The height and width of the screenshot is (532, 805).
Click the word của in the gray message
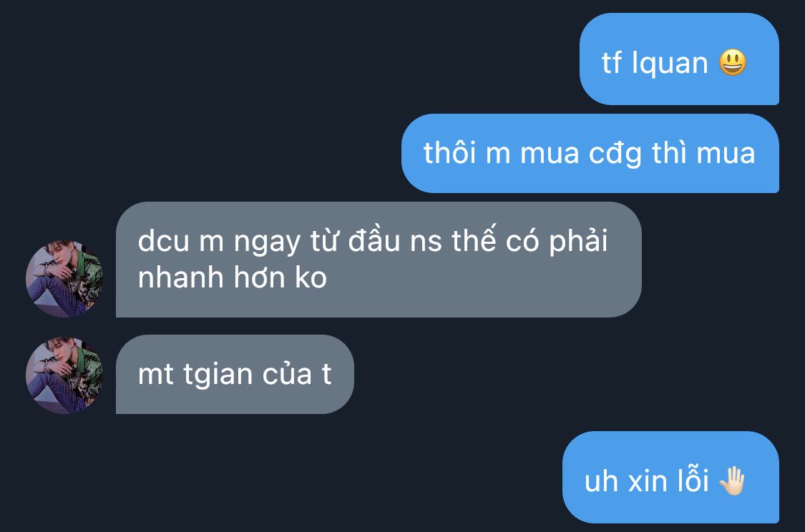pos(287,374)
